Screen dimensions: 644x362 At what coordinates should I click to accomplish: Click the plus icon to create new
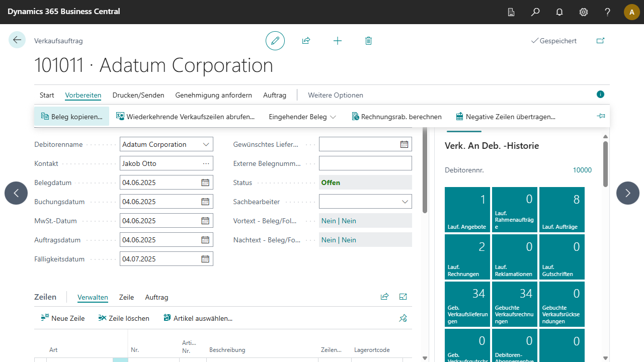(x=338, y=41)
